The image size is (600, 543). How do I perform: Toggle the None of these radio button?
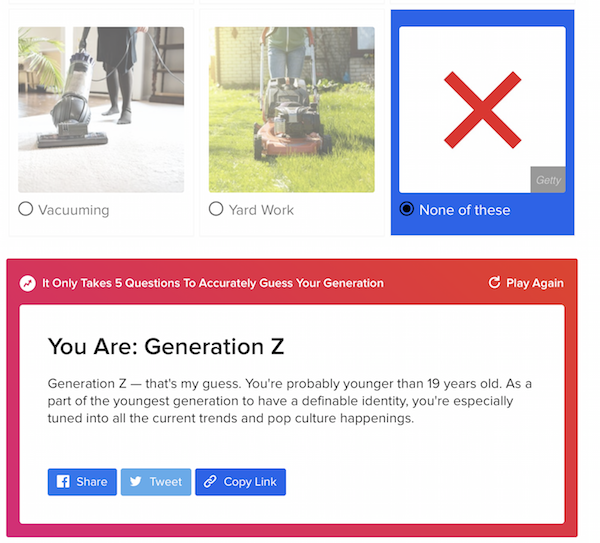tap(406, 209)
